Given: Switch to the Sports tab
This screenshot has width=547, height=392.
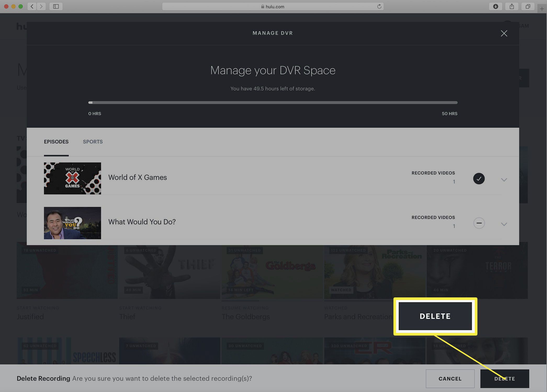Looking at the screenshot, I should click(93, 142).
